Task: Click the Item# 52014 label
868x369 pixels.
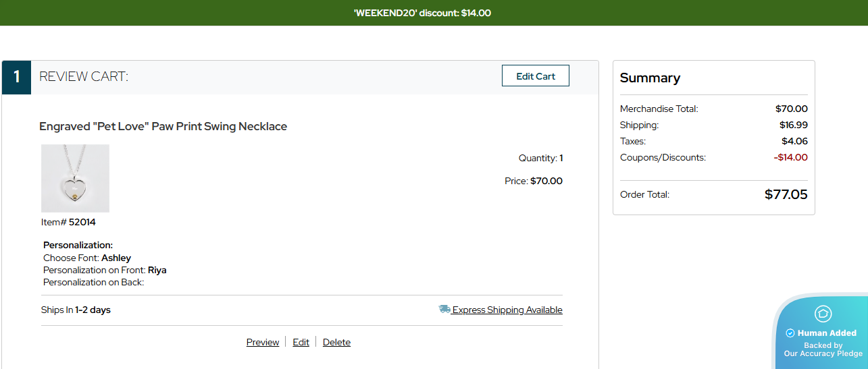Action: [68, 222]
